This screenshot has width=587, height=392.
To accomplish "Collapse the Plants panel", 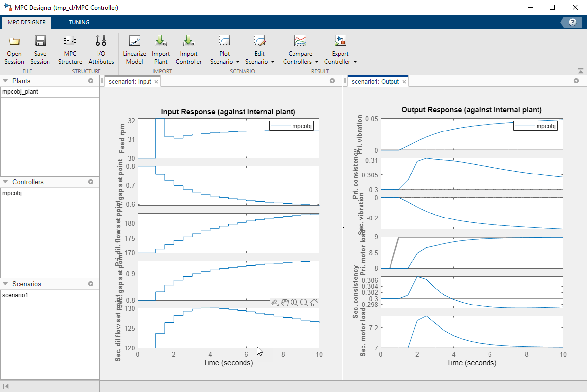I will [6, 81].
